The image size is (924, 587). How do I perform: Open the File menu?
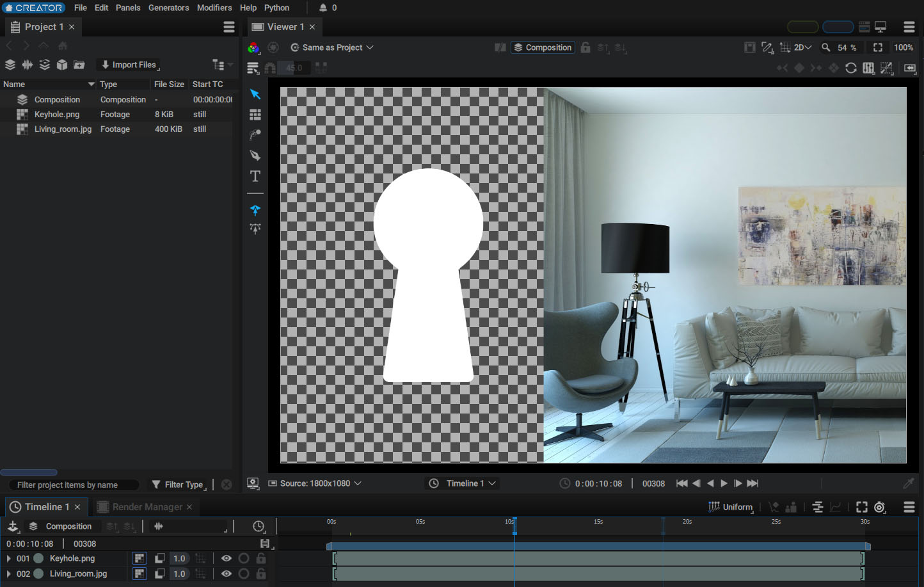81,8
